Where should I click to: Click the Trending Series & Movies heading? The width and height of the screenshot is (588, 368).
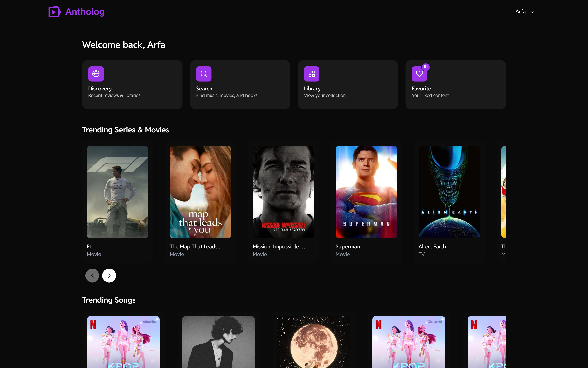126,130
